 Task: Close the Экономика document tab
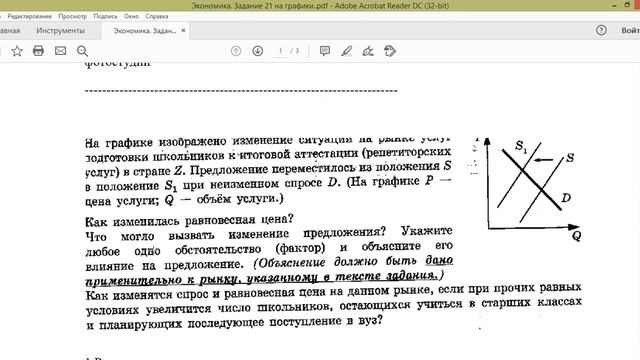(x=183, y=30)
